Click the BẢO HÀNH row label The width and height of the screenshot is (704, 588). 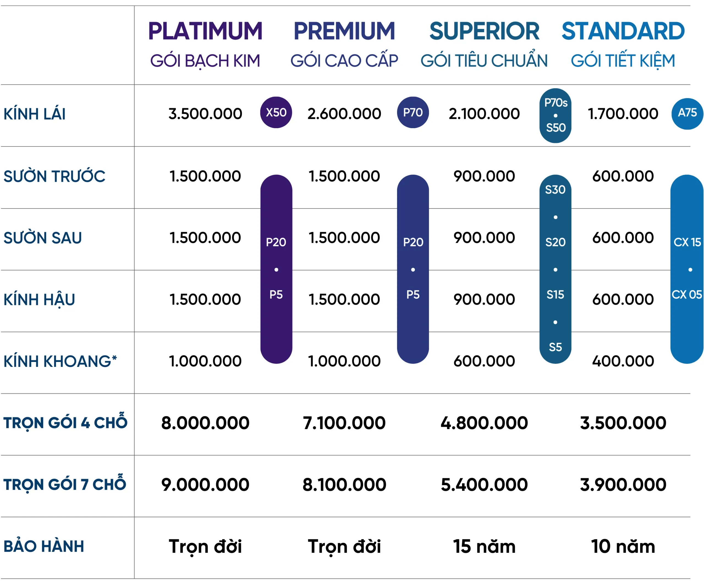(x=44, y=546)
